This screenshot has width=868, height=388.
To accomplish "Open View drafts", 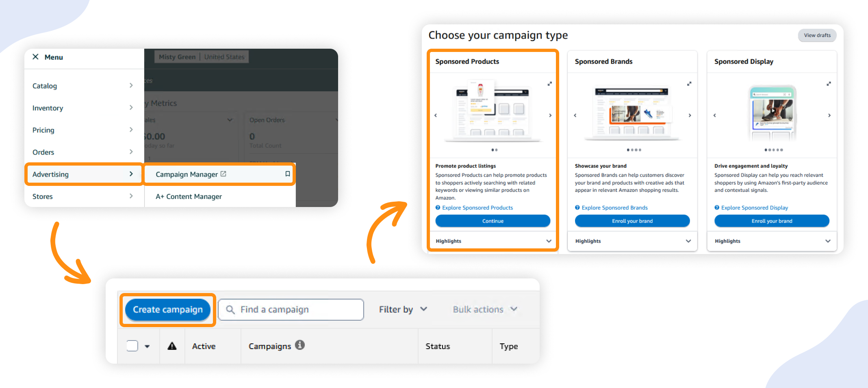I will [x=817, y=35].
